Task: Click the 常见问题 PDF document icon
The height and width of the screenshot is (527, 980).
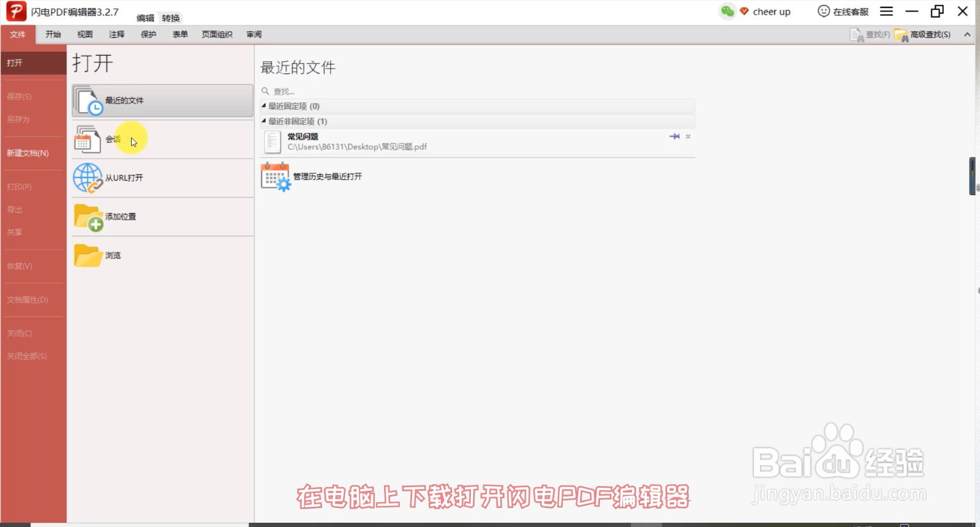Action: (x=272, y=142)
